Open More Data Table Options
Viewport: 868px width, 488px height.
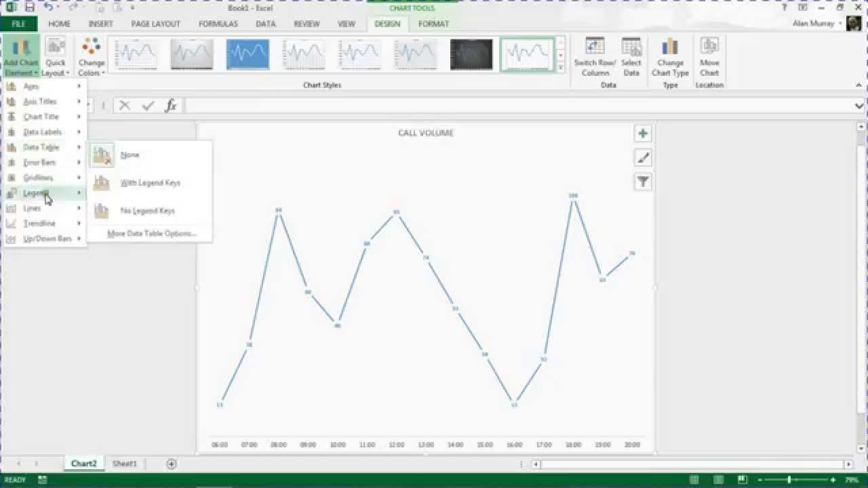click(150, 234)
